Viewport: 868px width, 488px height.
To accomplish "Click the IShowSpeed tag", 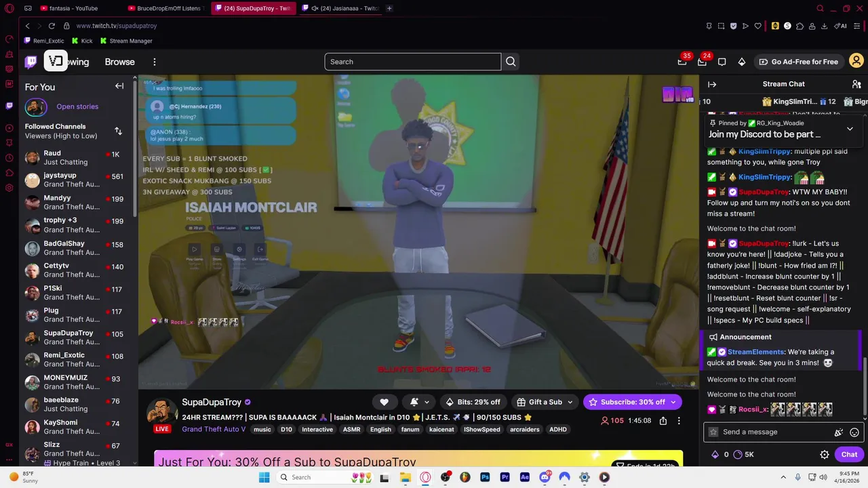I will click(x=481, y=429).
